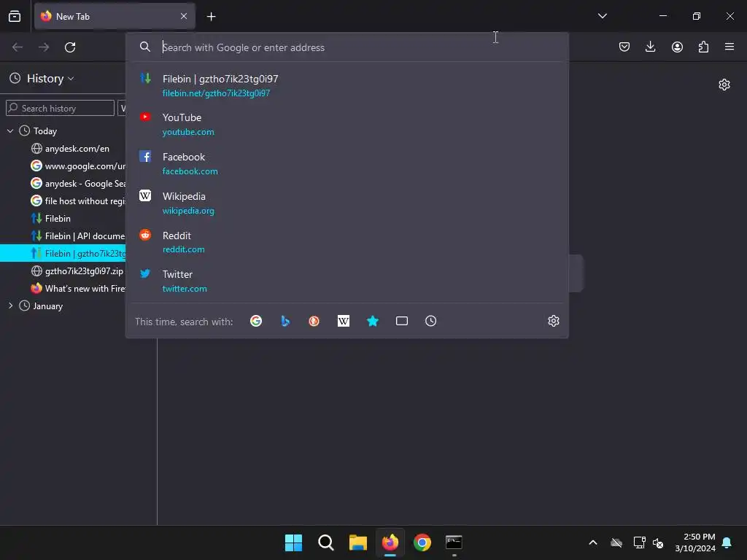The image size is (747, 560).
Task: Open Save to Pocket icon
Action: click(x=624, y=47)
